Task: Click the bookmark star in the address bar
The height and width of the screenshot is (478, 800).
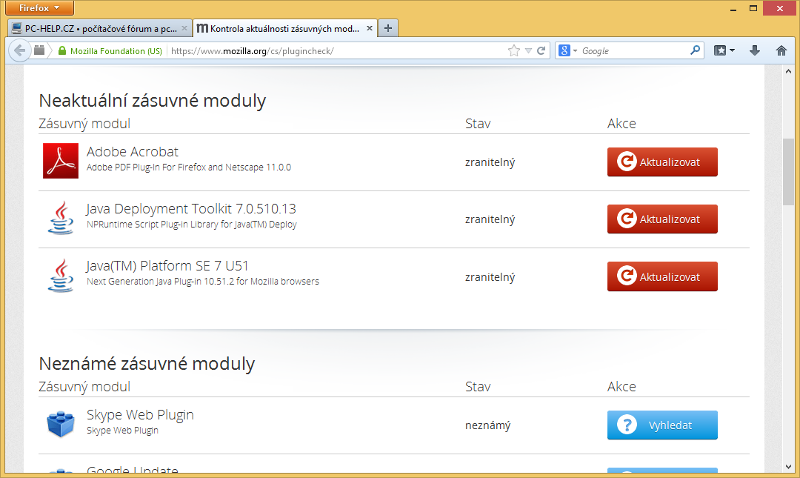Action: pos(514,50)
